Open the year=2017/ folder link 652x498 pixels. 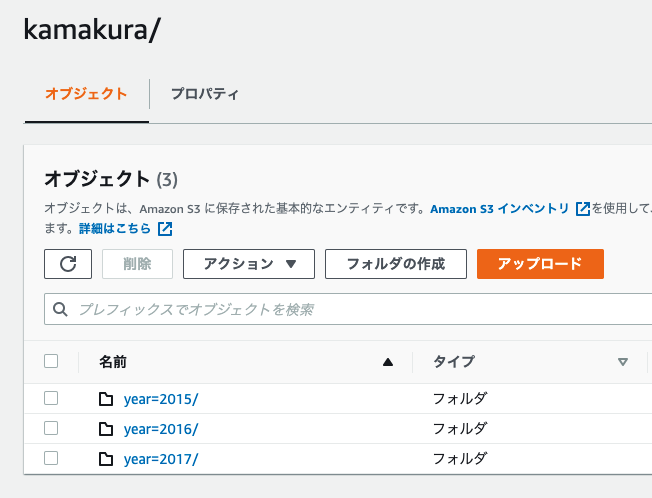(161, 459)
